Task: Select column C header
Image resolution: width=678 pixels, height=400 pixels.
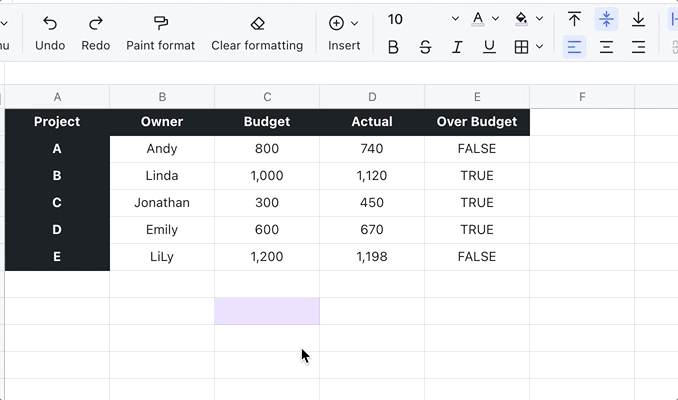Action: 267,97
